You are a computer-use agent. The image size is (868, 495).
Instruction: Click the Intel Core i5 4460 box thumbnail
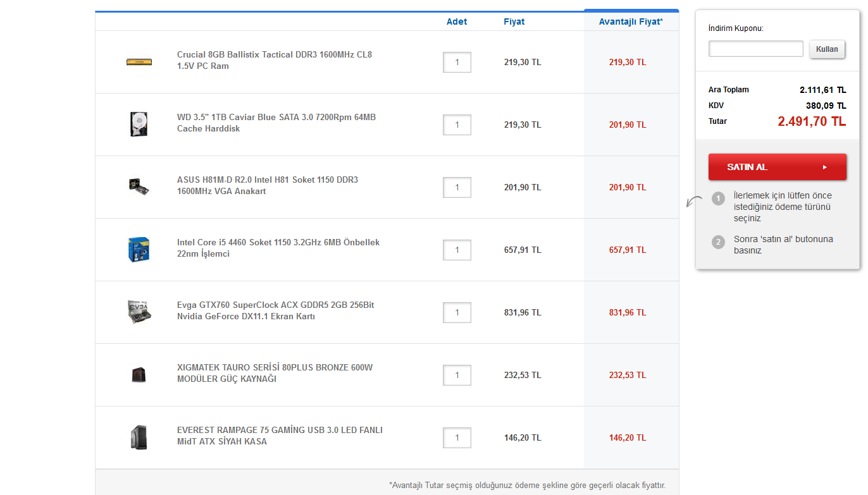tap(138, 249)
